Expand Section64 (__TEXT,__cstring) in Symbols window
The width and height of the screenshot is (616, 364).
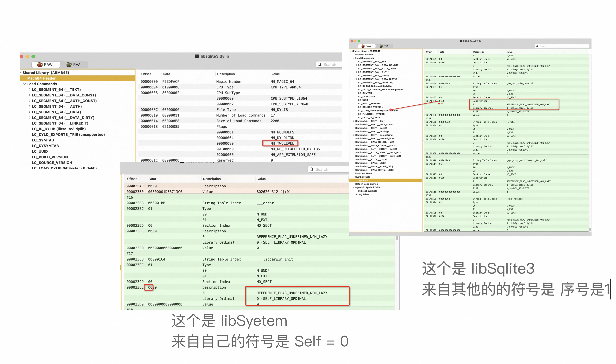pos(354,132)
